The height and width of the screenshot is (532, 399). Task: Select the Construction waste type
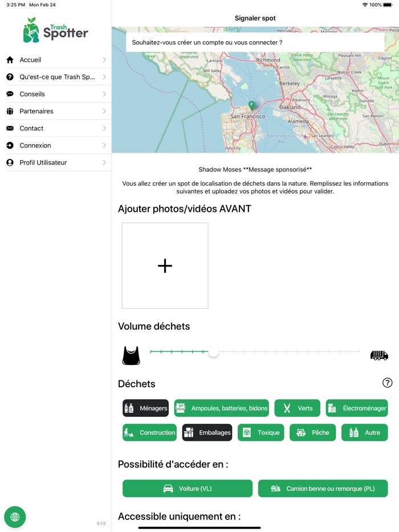coord(150,432)
